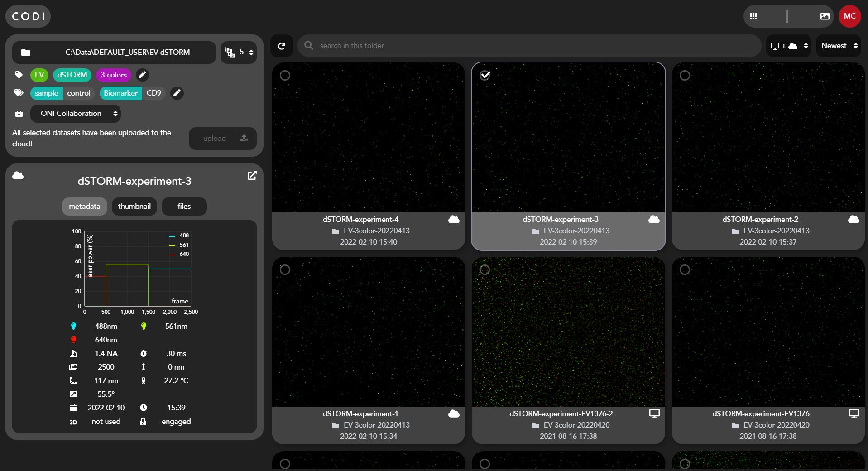This screenshot has height=471, width=868.
Task: Click the 27.2 °C temperature value
Action: pyautogui.click(x=176, y=380)
